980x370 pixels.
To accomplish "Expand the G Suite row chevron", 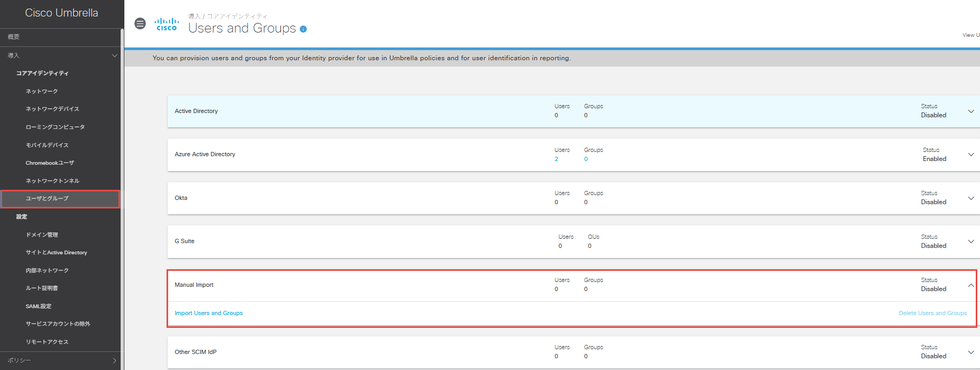I will 971,242.
